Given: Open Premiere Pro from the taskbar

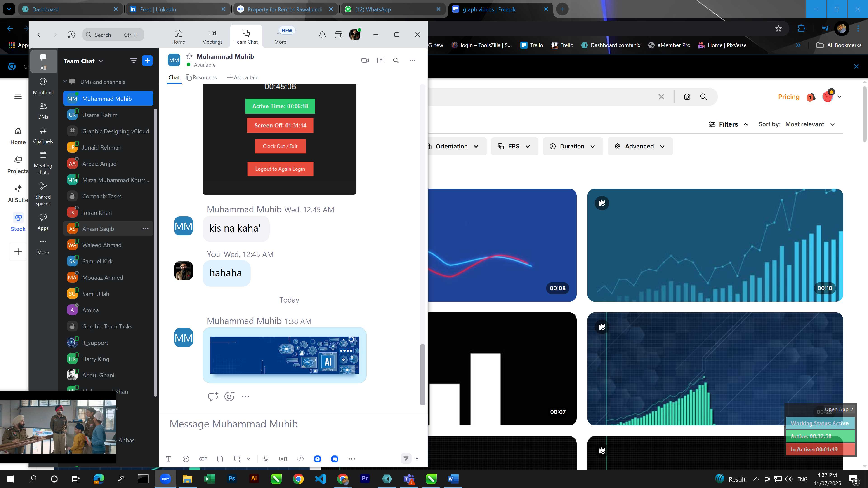Looking at the screenshot, I should 365,479.
